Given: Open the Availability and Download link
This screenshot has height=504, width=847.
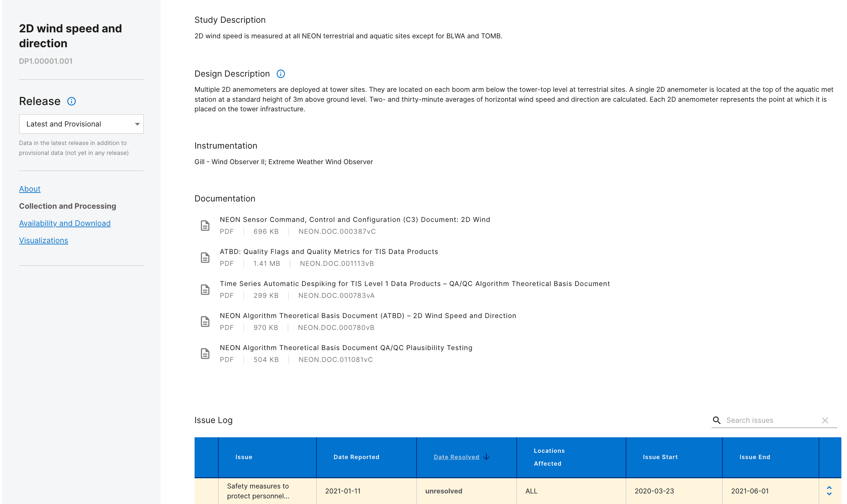Looking at the screenshot, I should click(x=64, y=223).
